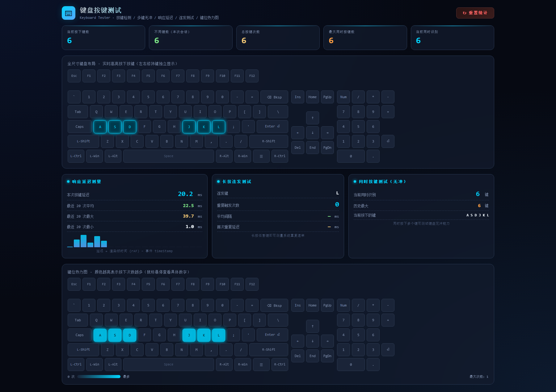The image size is (556, 392).
Task: Click the Num lock key in the live layout
Action: [x=343, y=97]
